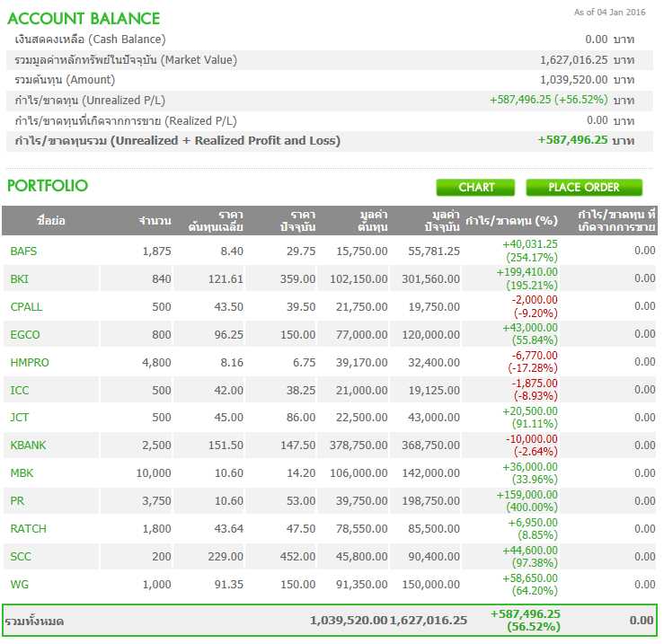The width and height of the screenshot is (664, 644).
Task: Select the RATCH ticker link
Action: [x=28, y=529]
